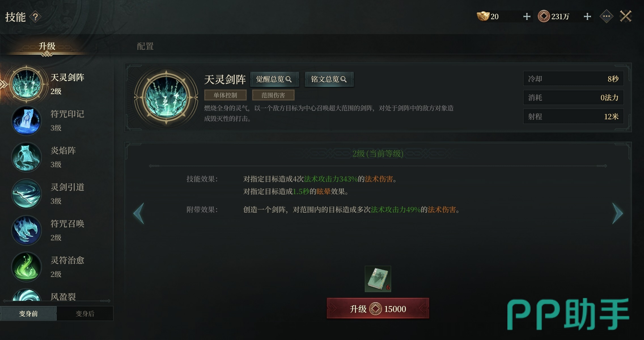Open the more options diamond menu icon
Screen dimensions: 644x340
click(x=607, y=16)
